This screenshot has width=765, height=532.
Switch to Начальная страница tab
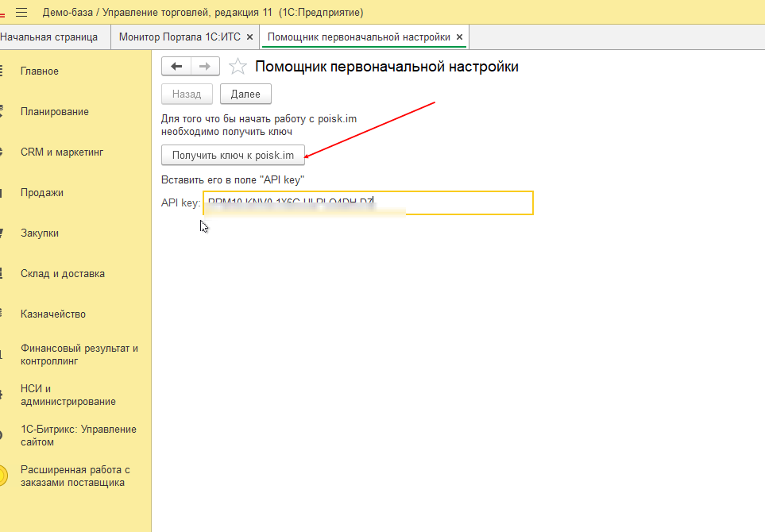tap(48, 37)
